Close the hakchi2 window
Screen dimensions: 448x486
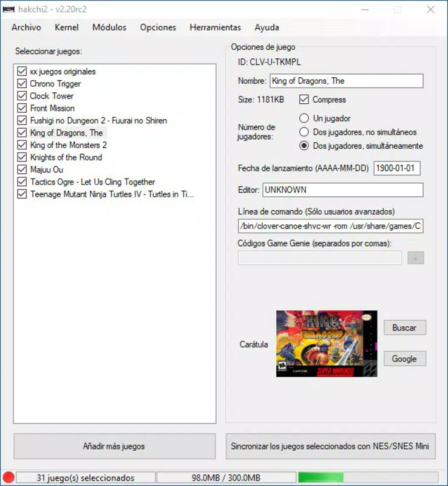click(x=430, y=10)
